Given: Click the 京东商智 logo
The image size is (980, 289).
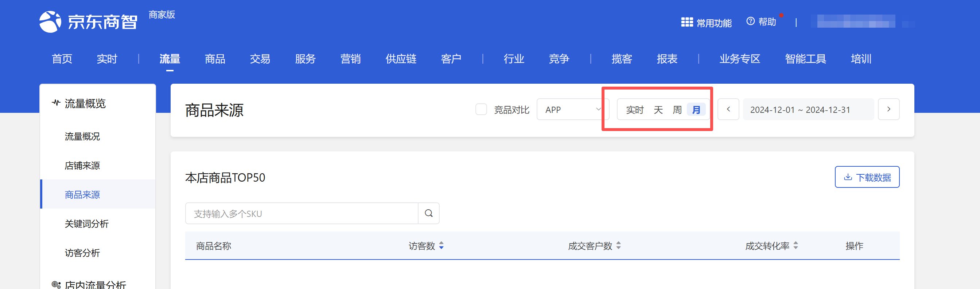Looking at the screenshot, I should (x=88, y=21).
